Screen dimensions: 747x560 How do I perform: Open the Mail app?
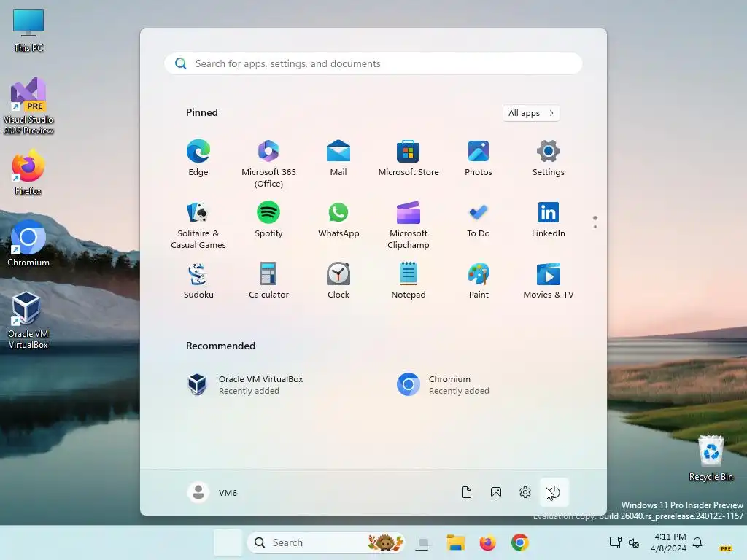[338, 158]
